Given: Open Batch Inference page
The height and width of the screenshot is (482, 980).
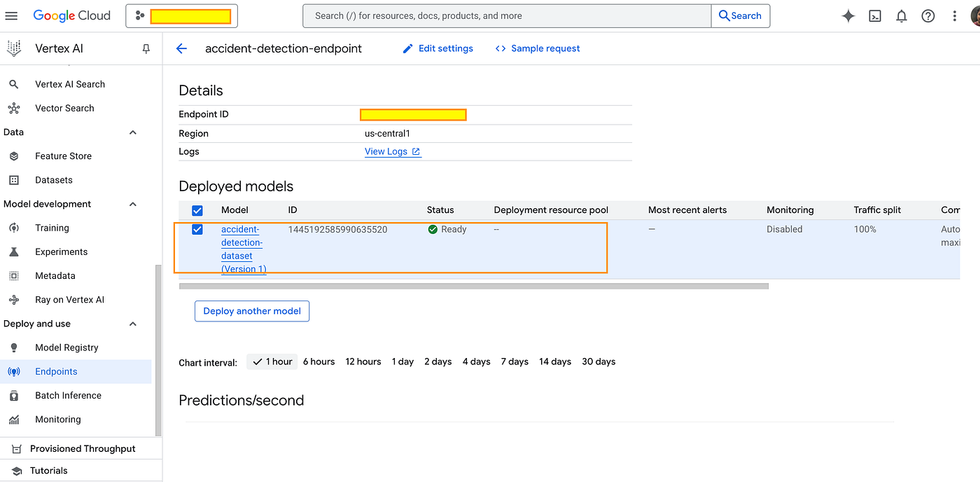Looking at the screenshot, I should pos(68,395).
